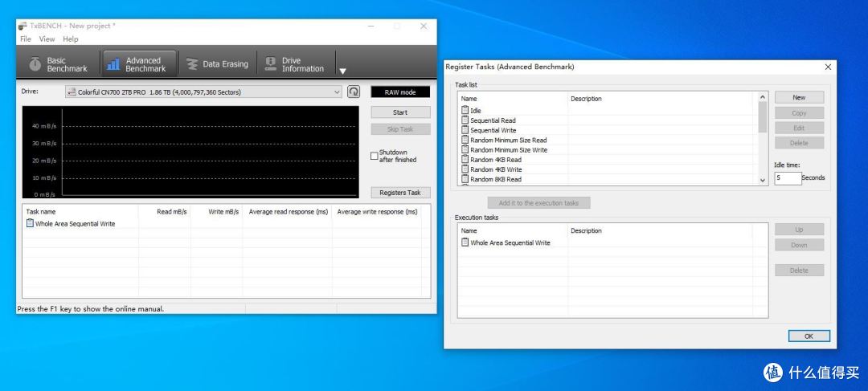This screenshot has height=391, width=868.
Task: Close the Register Tasks dialog
Action: click(828, 67)
